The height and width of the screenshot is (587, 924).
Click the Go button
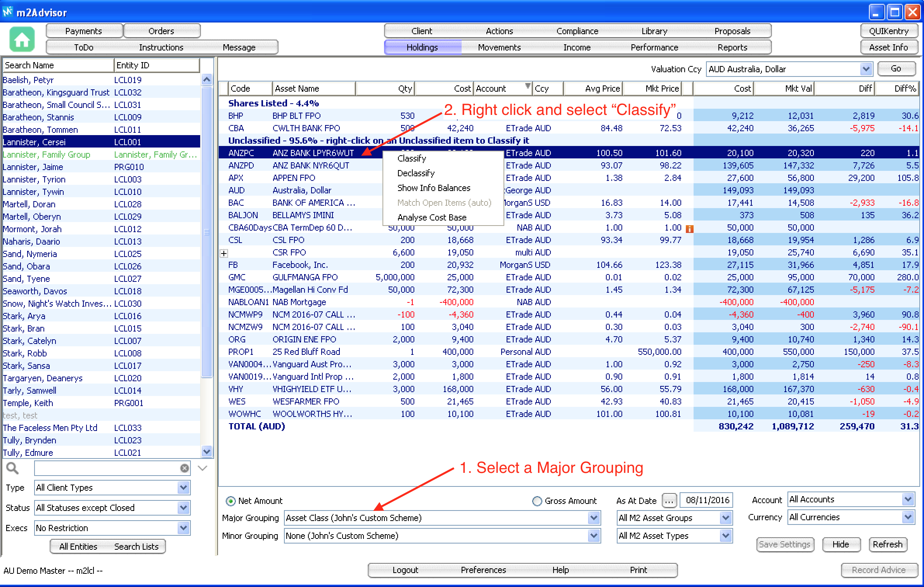pyautogui.click(x=896, y=69)
